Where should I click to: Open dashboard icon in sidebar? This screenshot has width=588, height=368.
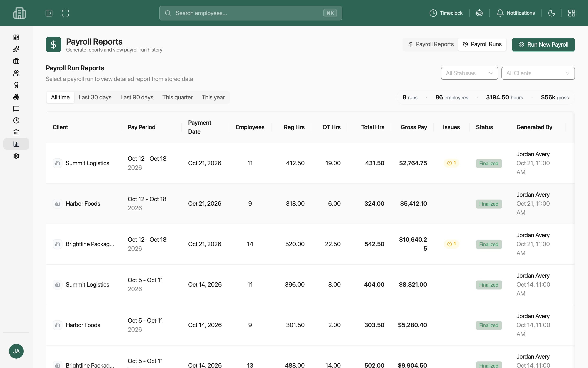point(16,37)
